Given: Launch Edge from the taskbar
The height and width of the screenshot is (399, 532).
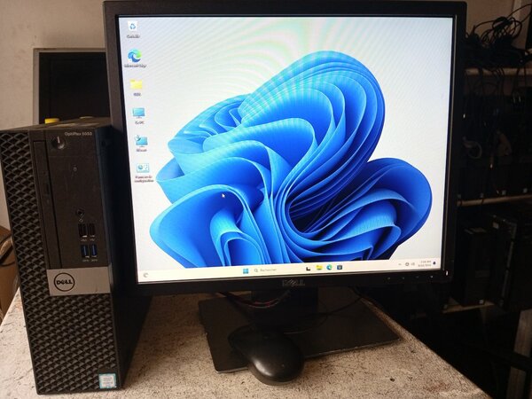Looking at the screenshot, I should click(329, 268).
